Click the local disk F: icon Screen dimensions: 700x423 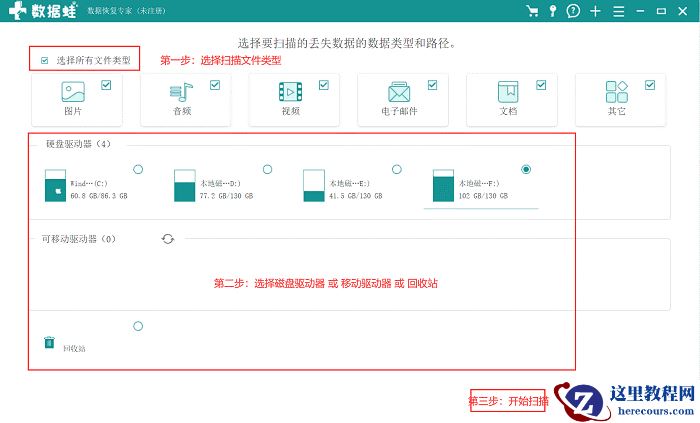click(443, 186)
